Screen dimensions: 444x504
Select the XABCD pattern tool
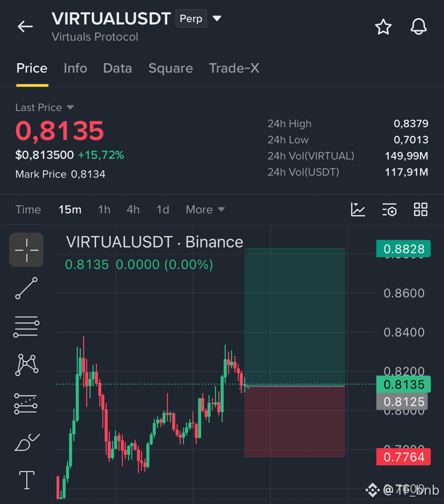tap(27, 365)
